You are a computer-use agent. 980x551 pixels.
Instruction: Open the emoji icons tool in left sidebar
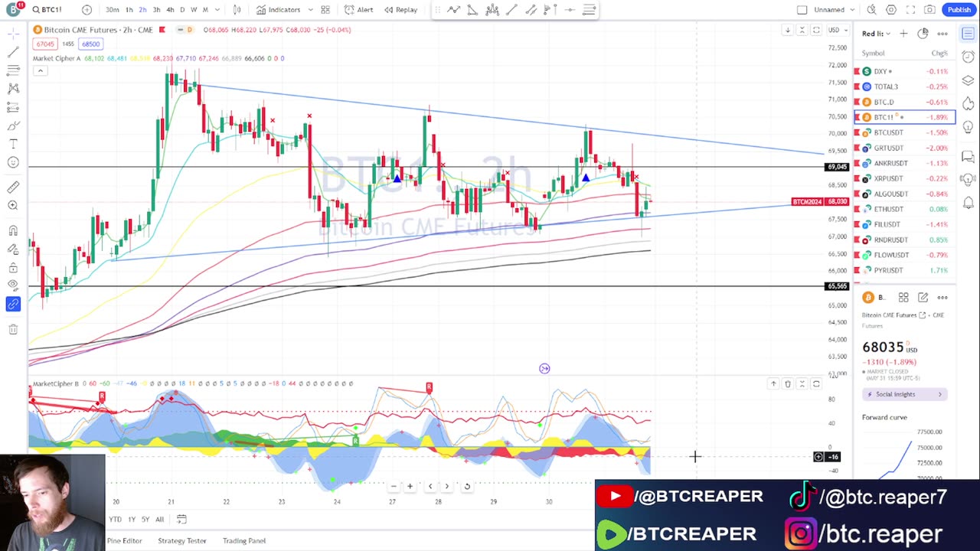pos(13,162)
